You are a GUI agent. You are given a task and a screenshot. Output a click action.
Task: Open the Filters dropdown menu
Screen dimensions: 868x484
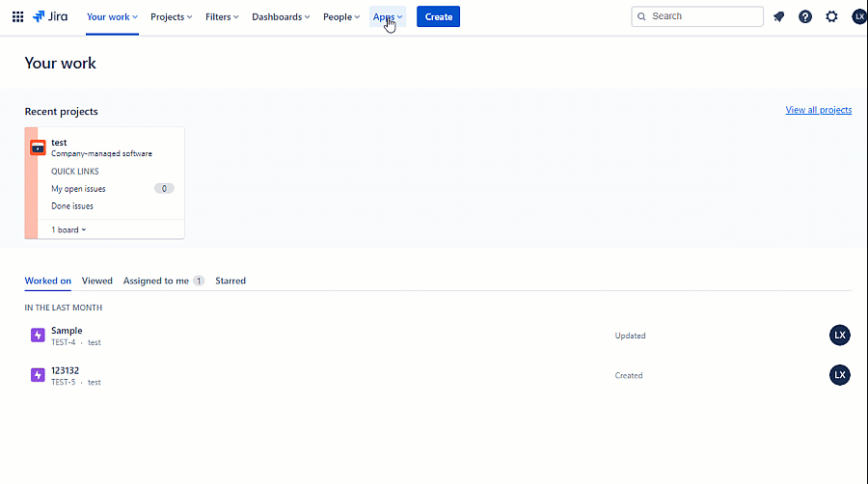[222, 16]
